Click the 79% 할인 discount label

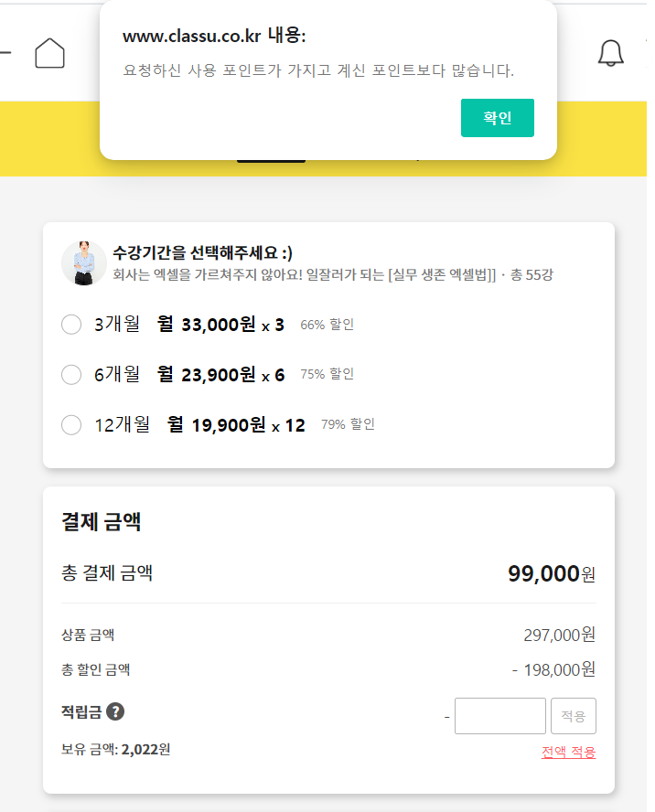tap(348, 424)
